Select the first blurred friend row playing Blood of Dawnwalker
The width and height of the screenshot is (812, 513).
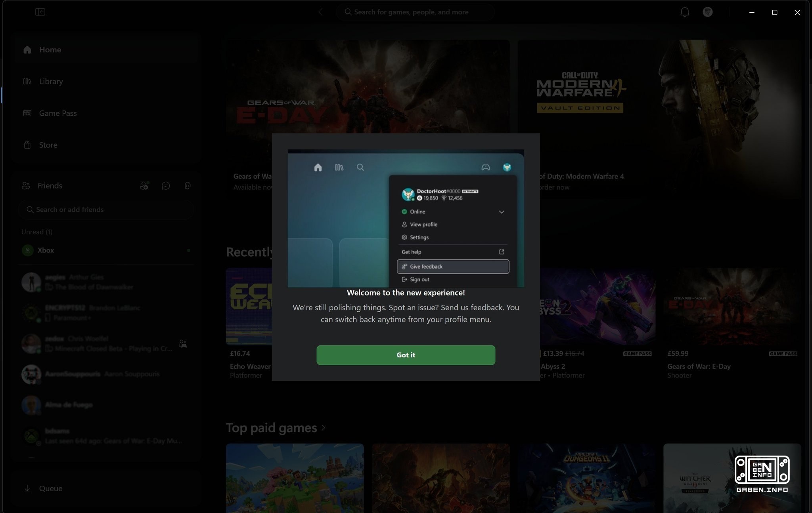106,282
